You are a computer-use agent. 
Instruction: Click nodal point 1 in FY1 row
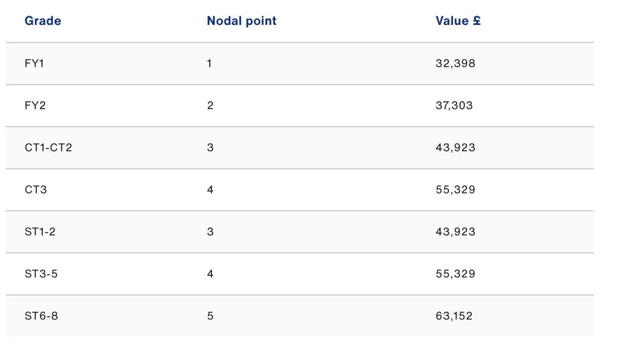pos(210,63)
